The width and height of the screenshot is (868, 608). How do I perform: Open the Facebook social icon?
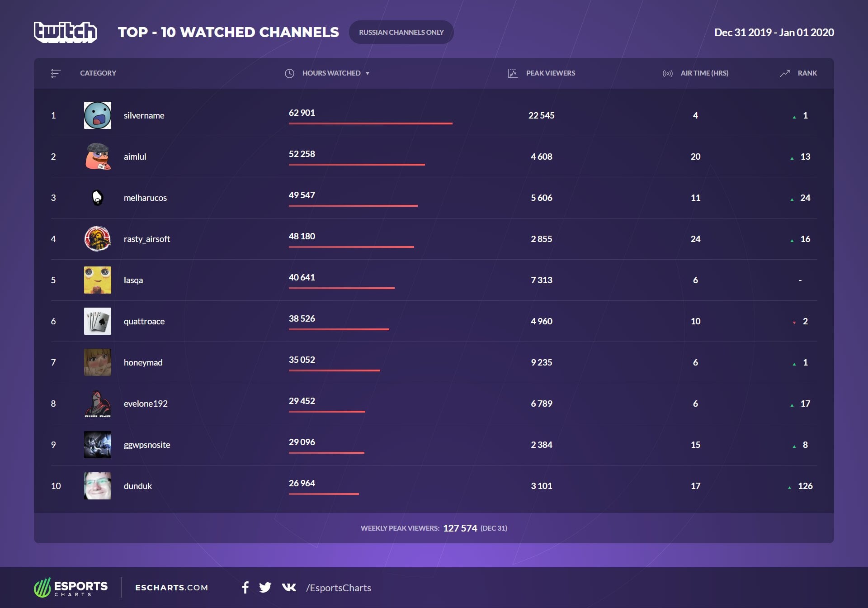tap(245, 588)
